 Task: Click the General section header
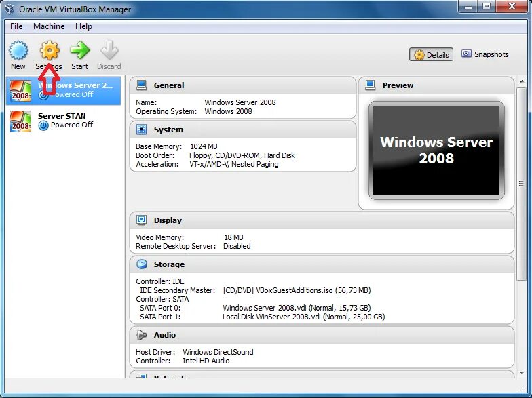coord(243,85)
